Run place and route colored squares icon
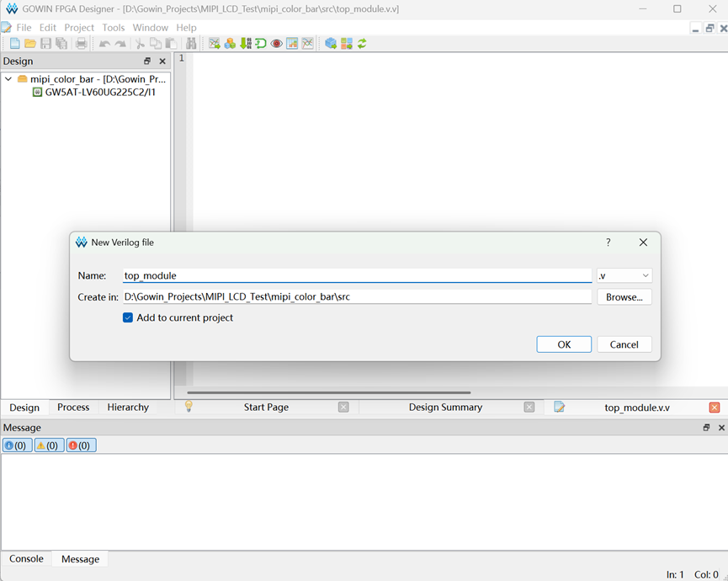 (x=347, y=44)
